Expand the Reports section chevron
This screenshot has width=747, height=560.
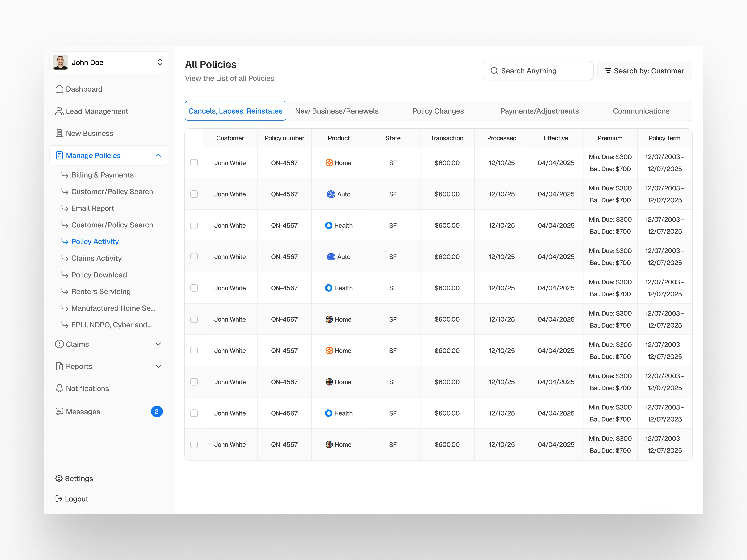pyautogui.click(x=158, y=366)
